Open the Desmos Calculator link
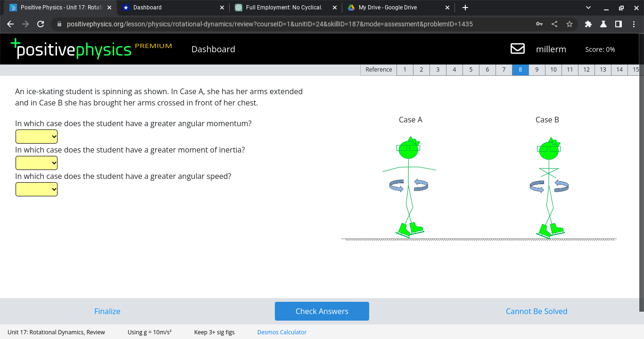Screen dimensions: 644x339 pyautogui.click(x=281, y=332)
